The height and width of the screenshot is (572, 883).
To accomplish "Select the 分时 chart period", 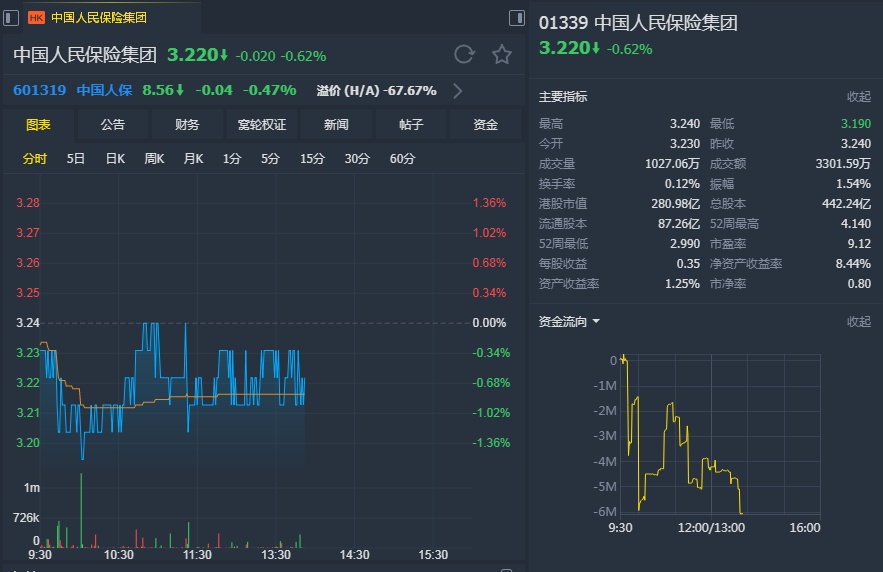I will coord(34,159).
